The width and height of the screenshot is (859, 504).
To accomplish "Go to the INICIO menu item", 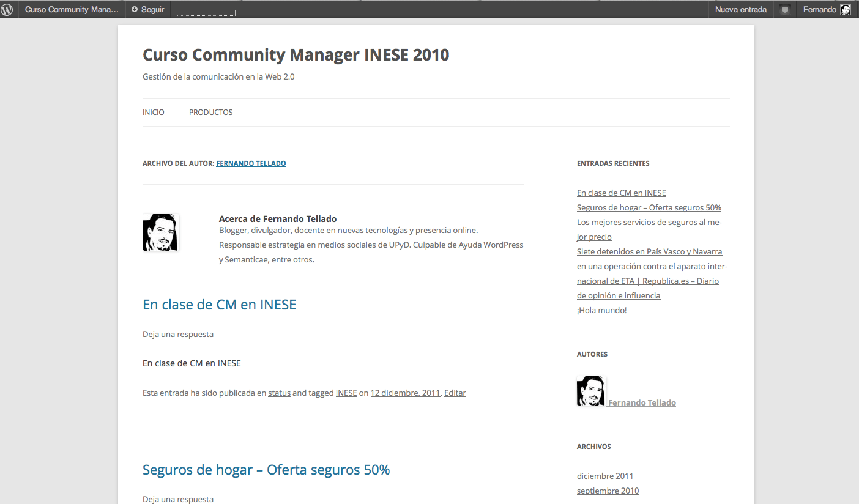I will (154, 113).
